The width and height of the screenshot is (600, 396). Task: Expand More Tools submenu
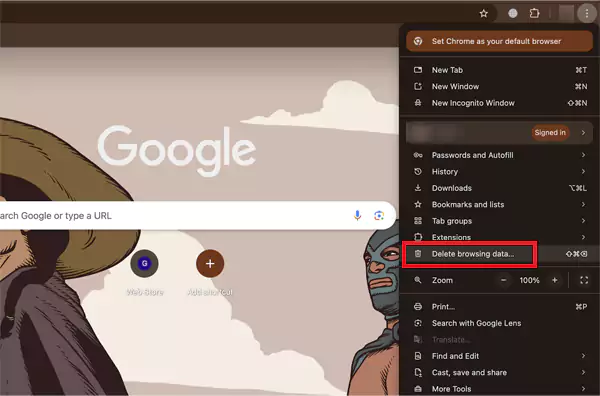pyautogui.click(x=499, y=389)
